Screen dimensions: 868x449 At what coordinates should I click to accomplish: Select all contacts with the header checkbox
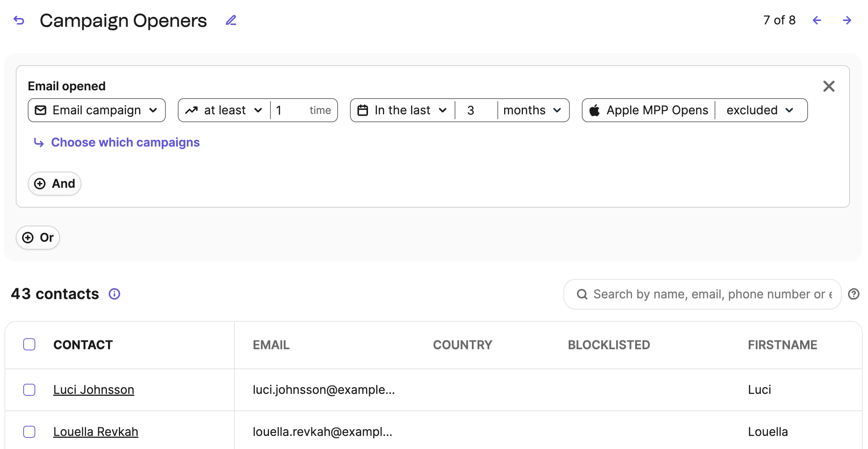point(29,344)
